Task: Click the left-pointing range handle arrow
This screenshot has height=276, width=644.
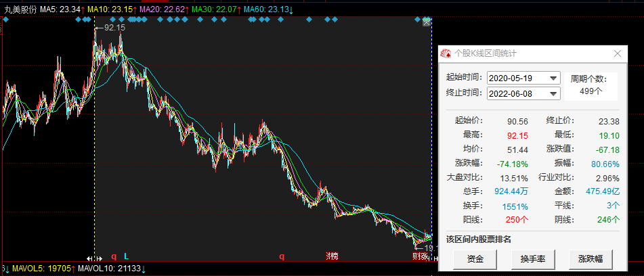Action: tap(90, 258)
